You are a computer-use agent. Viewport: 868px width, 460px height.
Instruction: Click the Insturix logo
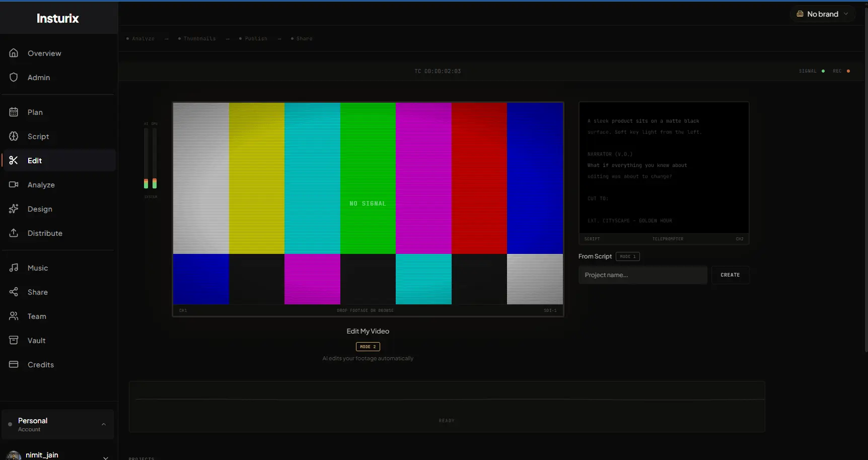pyautogui.click(x=58, y=18)
